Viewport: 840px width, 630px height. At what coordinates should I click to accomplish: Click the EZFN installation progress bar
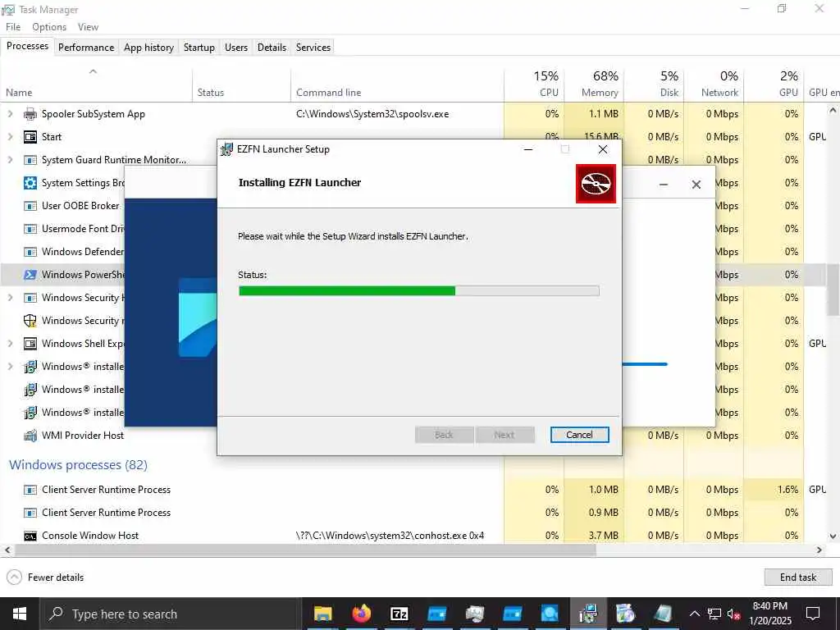click(x=418, y=291)
